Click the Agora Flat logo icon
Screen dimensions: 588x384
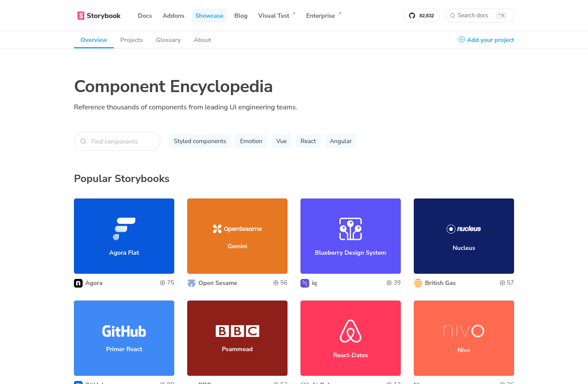point(124,229)
